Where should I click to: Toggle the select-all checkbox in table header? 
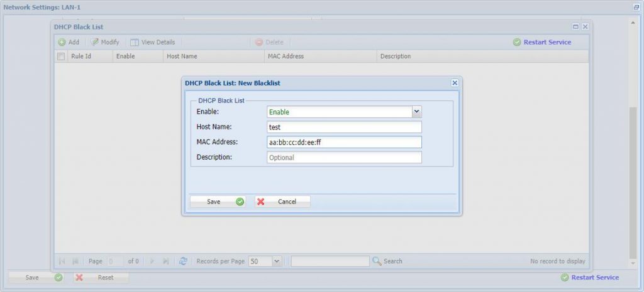point(61,57)
